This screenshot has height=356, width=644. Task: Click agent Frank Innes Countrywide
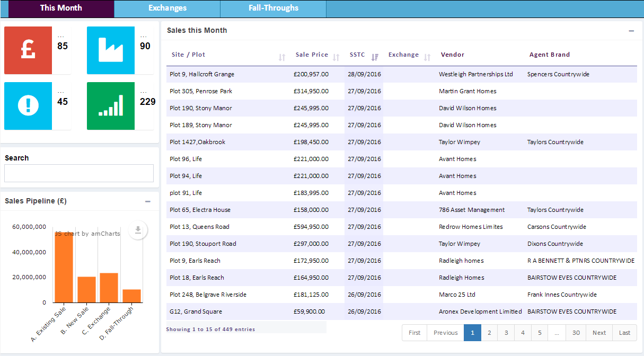(562, 295)
